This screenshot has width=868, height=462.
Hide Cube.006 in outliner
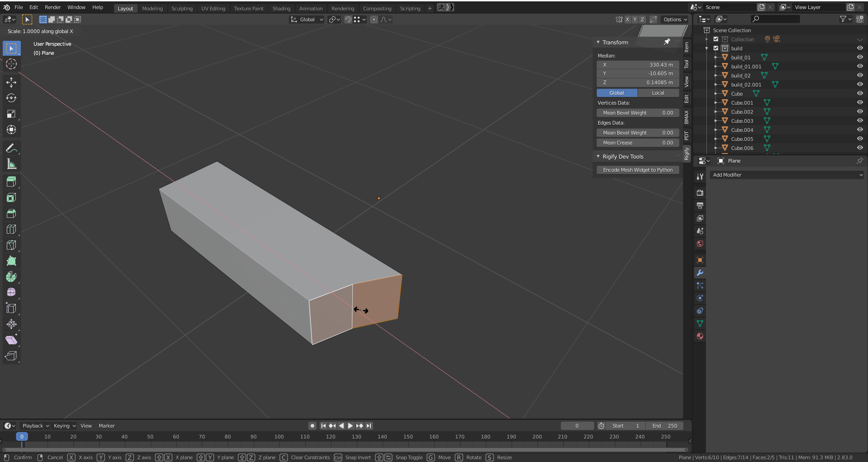(x=859, y=148)
